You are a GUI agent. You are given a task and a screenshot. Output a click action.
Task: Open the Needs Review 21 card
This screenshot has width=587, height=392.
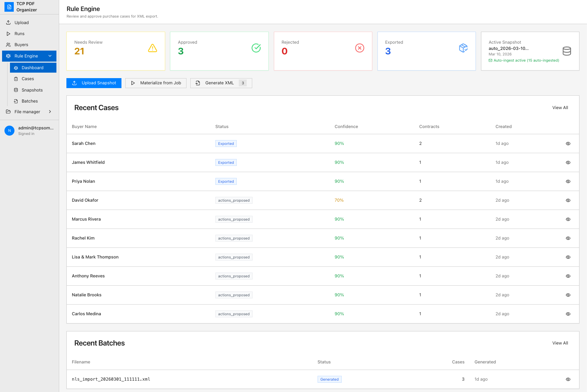[116, 51]
